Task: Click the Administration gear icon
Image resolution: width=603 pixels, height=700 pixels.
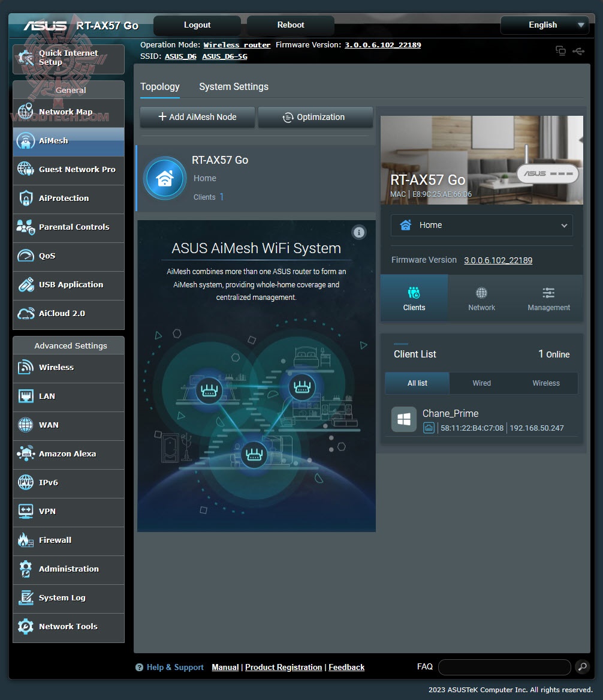Action: tap(25, 569)
